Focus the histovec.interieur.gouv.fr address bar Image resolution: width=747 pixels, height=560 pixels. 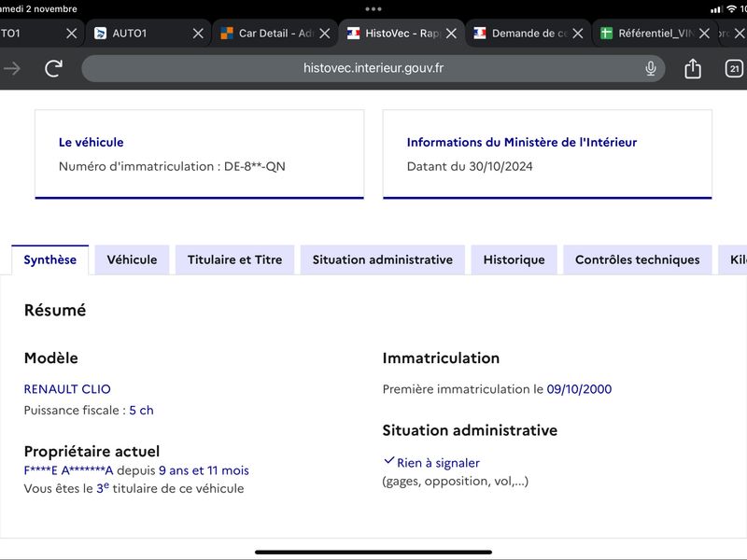pos(373,68)
